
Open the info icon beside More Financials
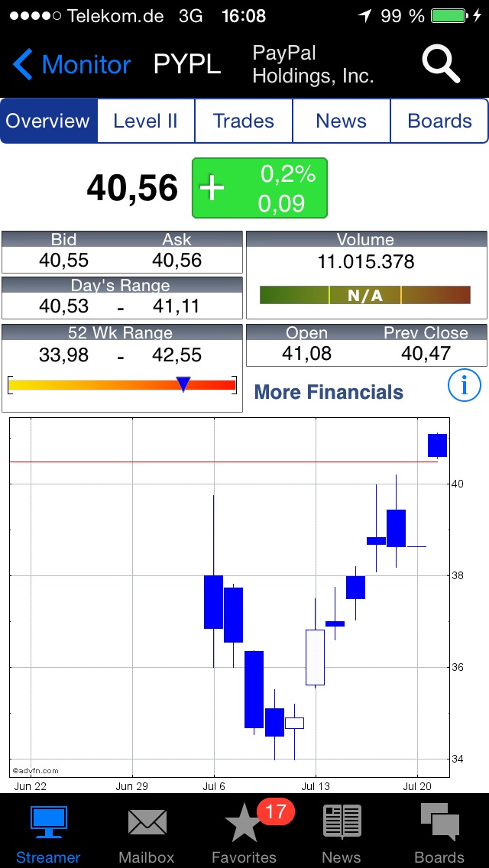[464, 385]
